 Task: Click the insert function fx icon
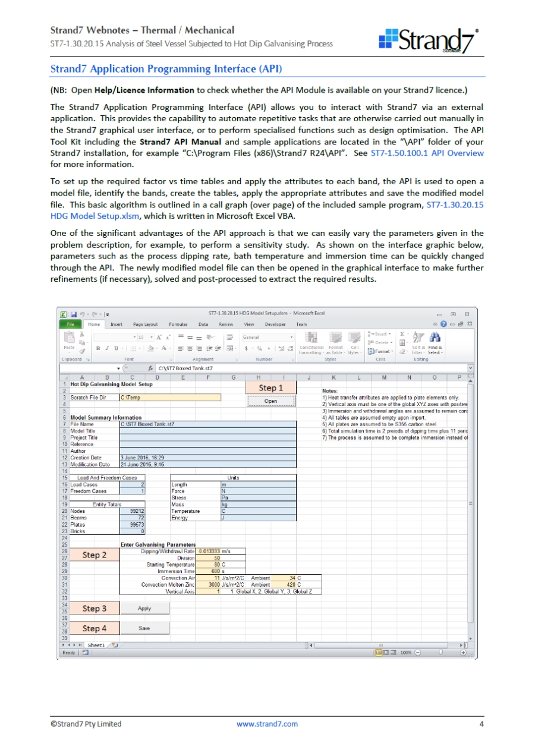pyautogui.click(x=151, y=368)
